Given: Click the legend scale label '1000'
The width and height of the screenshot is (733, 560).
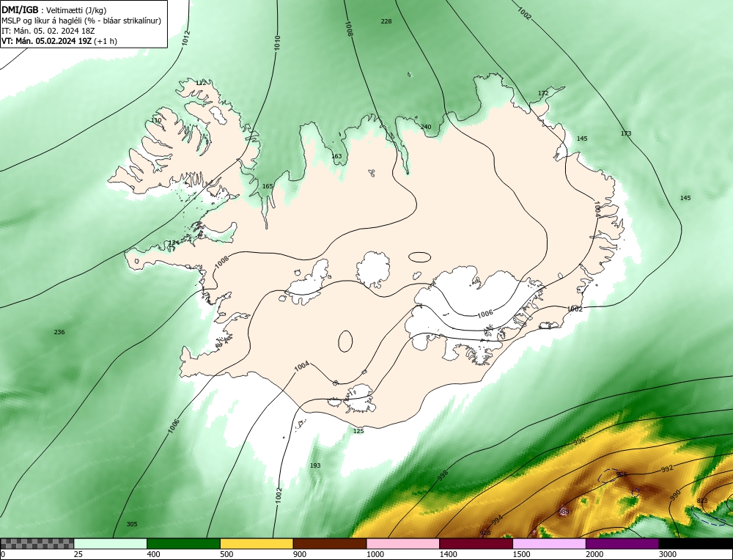Looking at the screenshot, I should click(375, 554).
